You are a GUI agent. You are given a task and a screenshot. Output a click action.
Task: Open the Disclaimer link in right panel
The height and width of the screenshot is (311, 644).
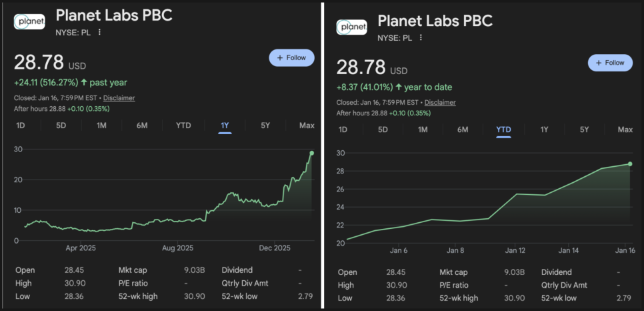pyautogui.click(x=440, y=103)
